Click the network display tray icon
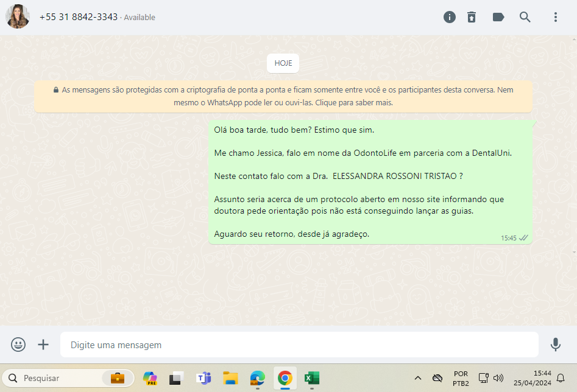The image size is (577, 392). click(483, 378)
